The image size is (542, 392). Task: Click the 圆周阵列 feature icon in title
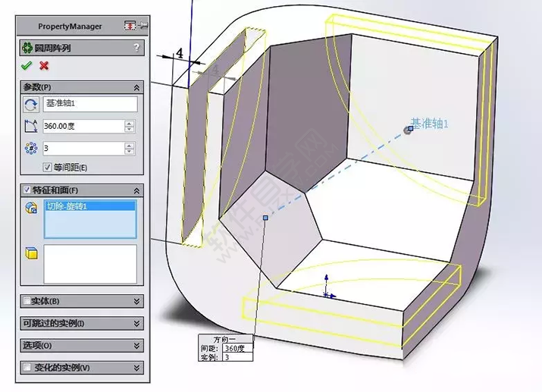pyautogui.click(x=27, y=47)
